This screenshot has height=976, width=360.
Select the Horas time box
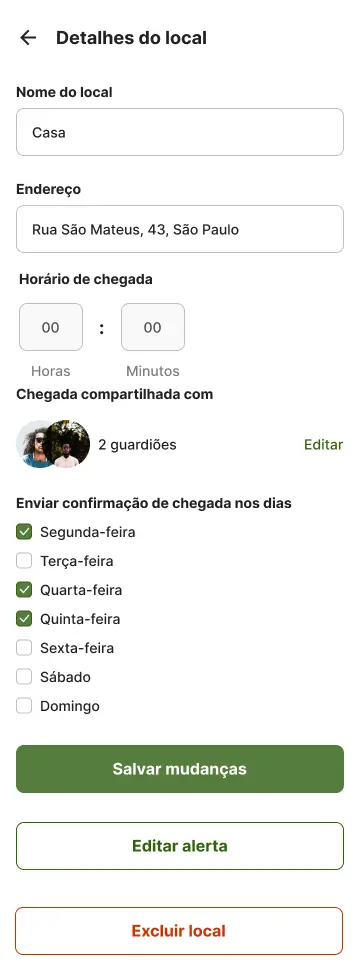pyautogui.click(x=51, y=327)
